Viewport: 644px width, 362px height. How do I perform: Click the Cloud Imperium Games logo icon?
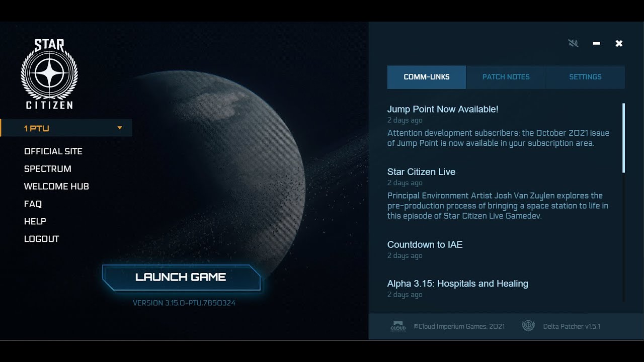pyautogui.click(x=398, y=326)
